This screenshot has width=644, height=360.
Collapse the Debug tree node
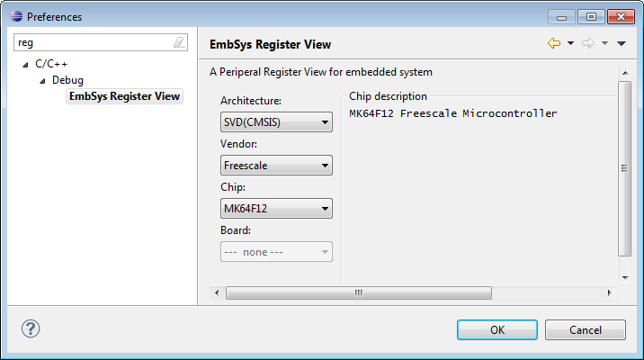tap(41, 81)
